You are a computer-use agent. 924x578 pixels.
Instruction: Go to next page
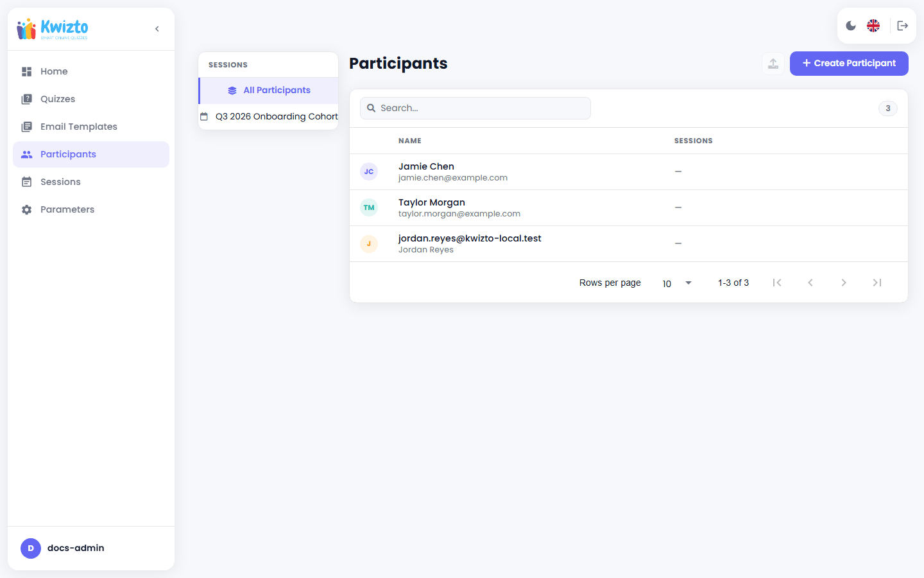tap(844, 283)
